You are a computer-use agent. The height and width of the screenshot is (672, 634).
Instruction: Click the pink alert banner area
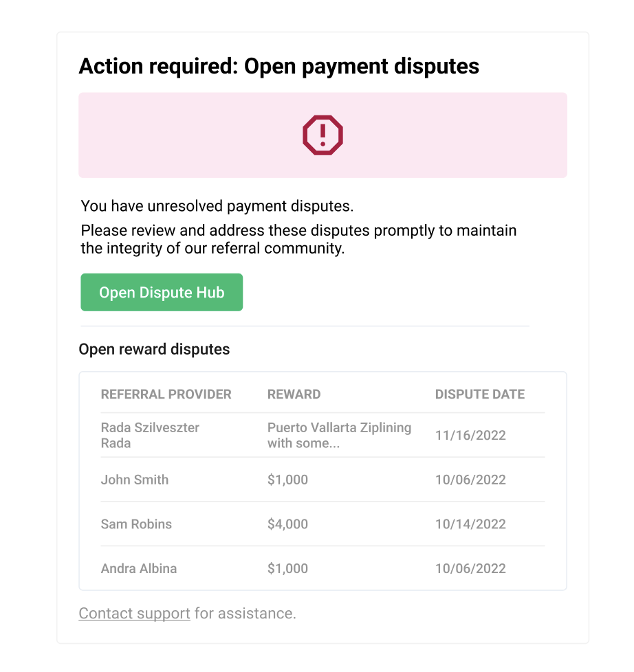click(323, 135)
